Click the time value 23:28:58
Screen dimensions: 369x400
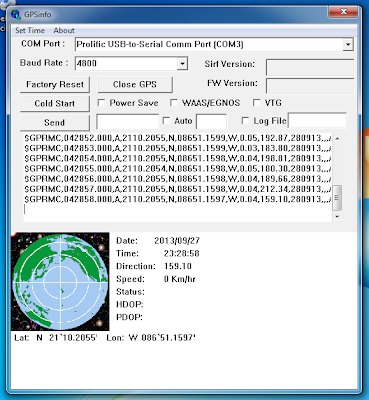pos(182,253)
